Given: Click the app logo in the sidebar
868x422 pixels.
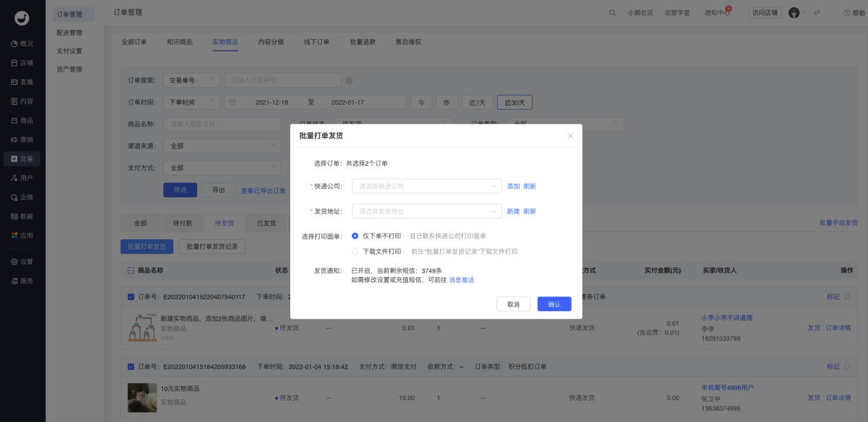Looking at the screenshot, I should [22, 18].
